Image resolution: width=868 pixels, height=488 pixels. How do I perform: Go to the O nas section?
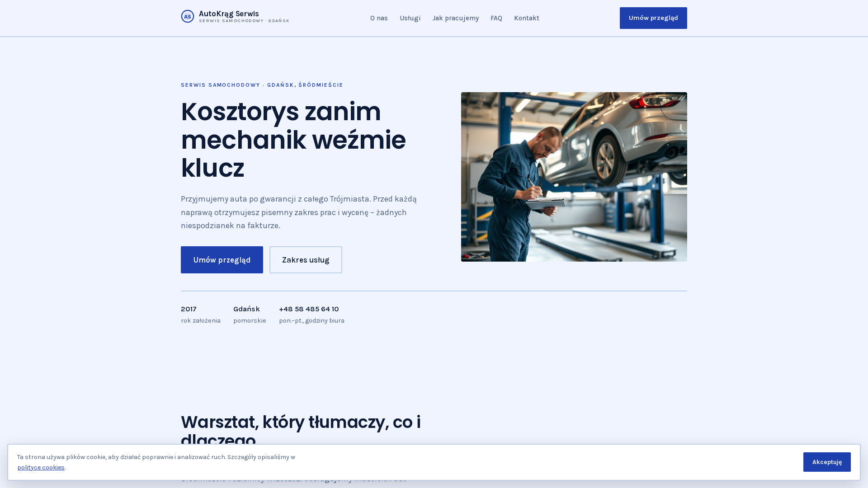click(379, 18)
